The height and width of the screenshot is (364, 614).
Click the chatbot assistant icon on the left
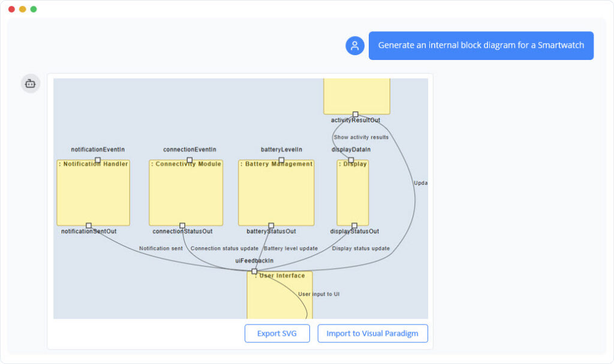30,83
